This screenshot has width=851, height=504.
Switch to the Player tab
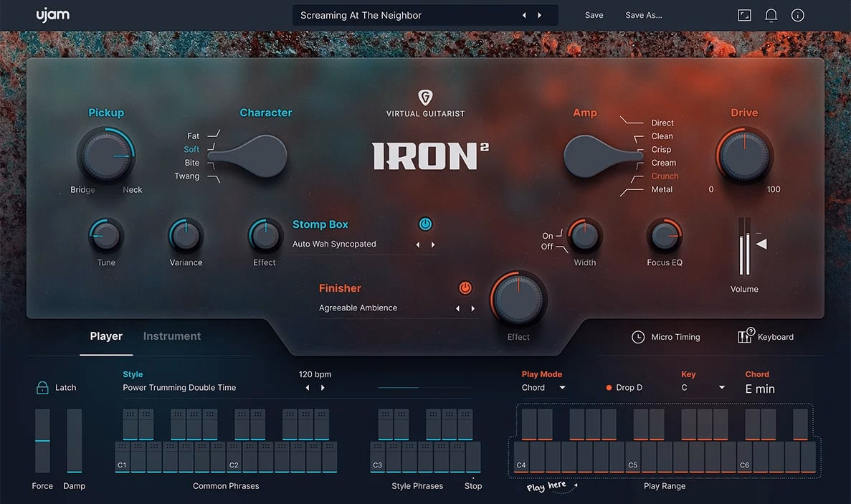click(106, 336)
